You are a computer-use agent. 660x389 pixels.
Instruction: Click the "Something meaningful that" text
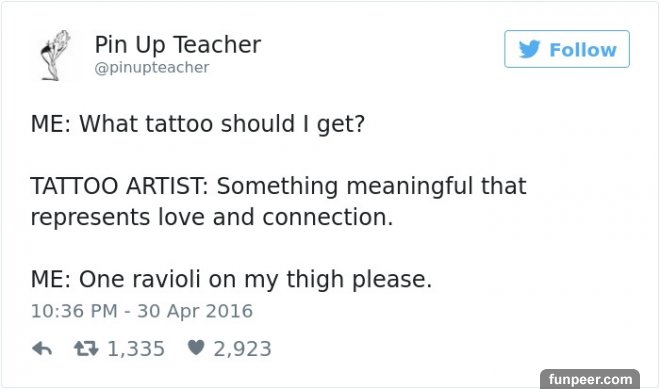click(372, 186)
